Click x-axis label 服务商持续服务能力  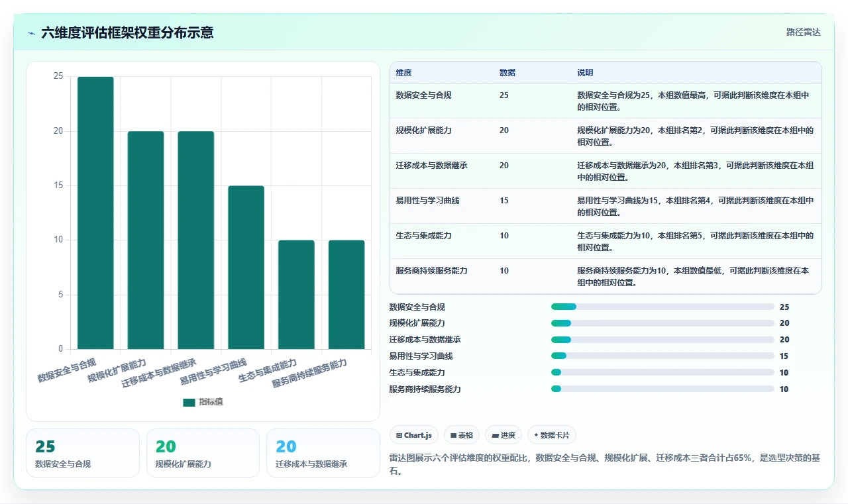coord(309,374)
